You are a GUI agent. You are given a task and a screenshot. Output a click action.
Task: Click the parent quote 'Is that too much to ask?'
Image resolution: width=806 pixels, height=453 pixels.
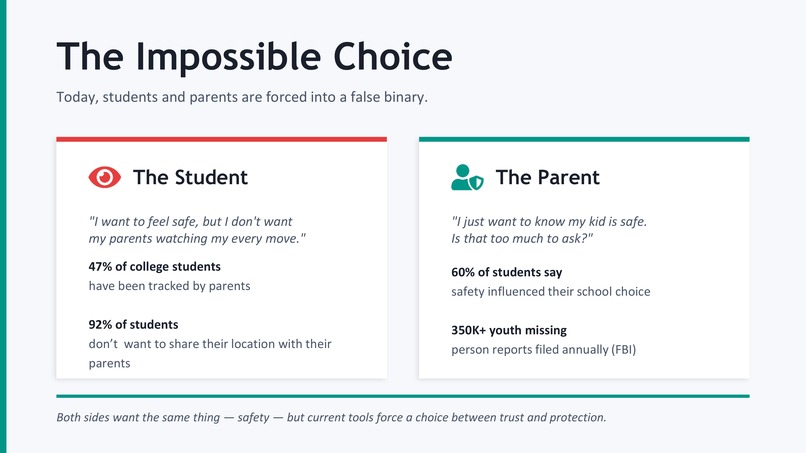522,239
